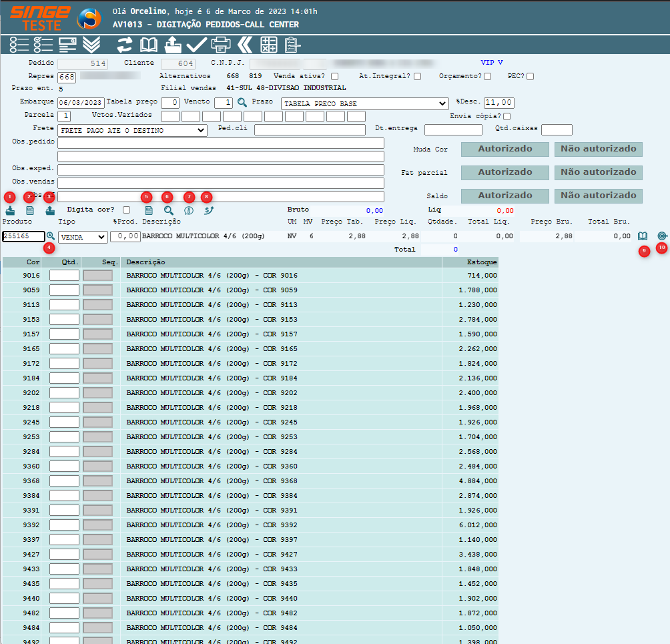The height and width of the screenshot is (644, 670).
Task: Click the open book icon on product row
Action: (x=643, y=236)
